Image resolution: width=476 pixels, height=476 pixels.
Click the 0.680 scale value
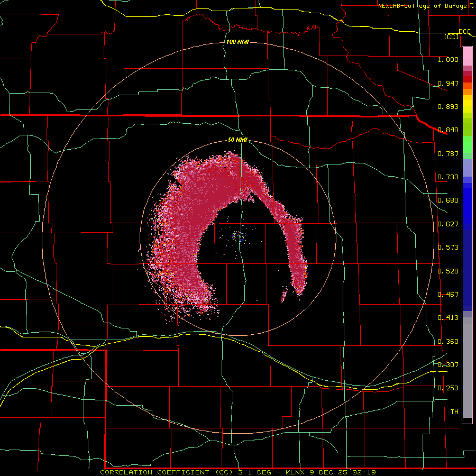[448, 200]
